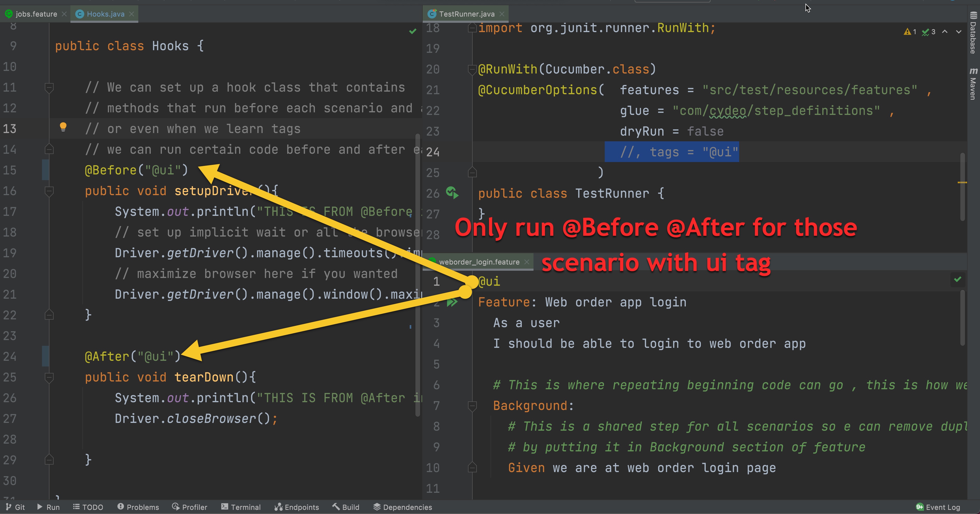Viewport: 980px width, 514px height.
Task: Show the Endpoints tool window
Action: click(297, 507)
